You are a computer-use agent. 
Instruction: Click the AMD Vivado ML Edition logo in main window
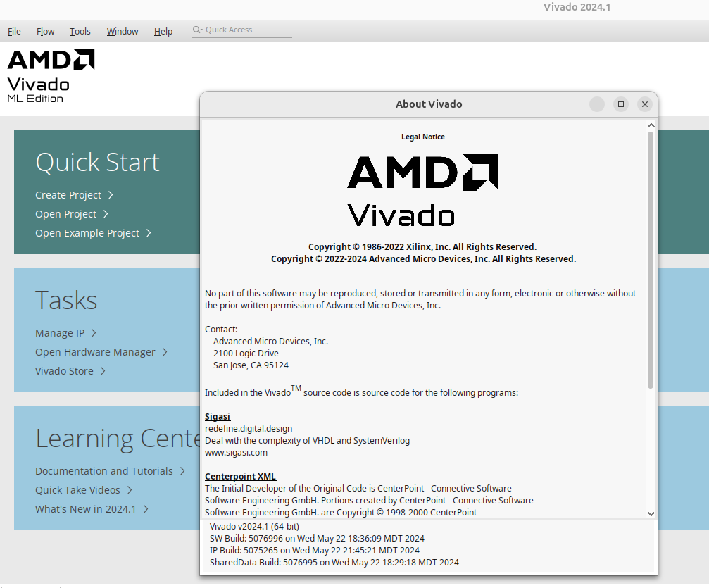tap(51, 76)
